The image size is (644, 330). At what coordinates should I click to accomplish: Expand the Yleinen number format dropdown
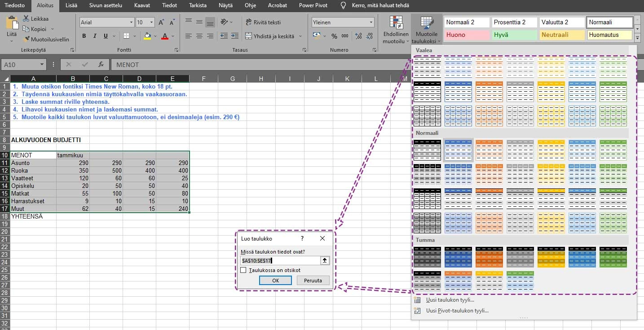point(371,22)
